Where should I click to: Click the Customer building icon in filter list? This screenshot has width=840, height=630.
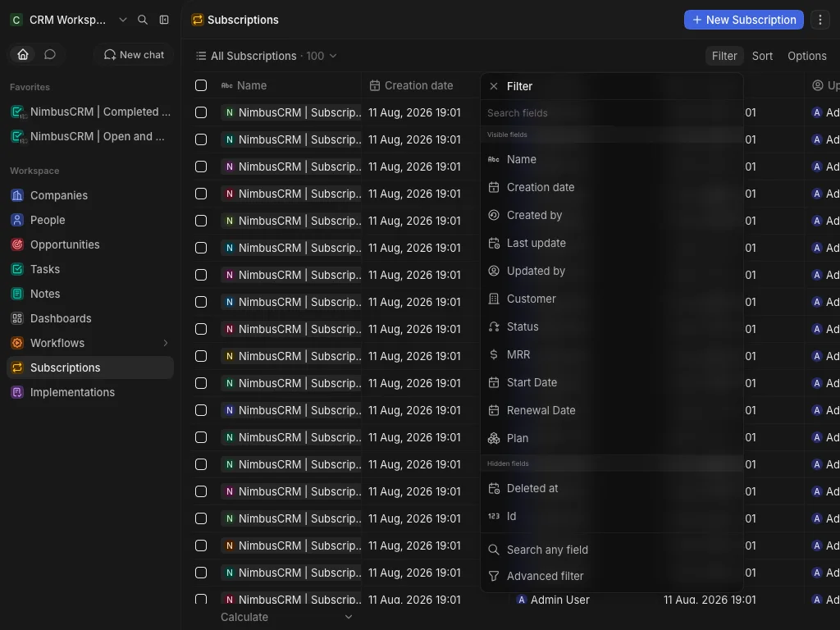tap(494, 299)
